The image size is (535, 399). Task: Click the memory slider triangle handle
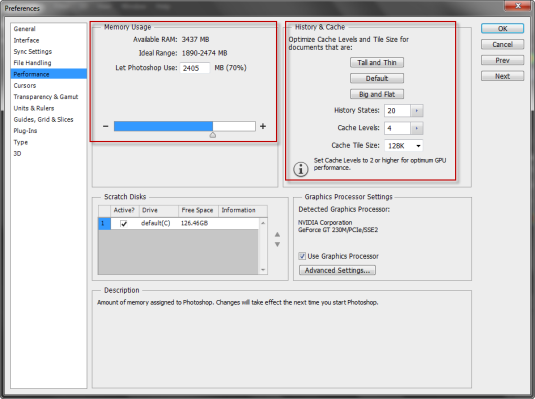coord(213,135)
